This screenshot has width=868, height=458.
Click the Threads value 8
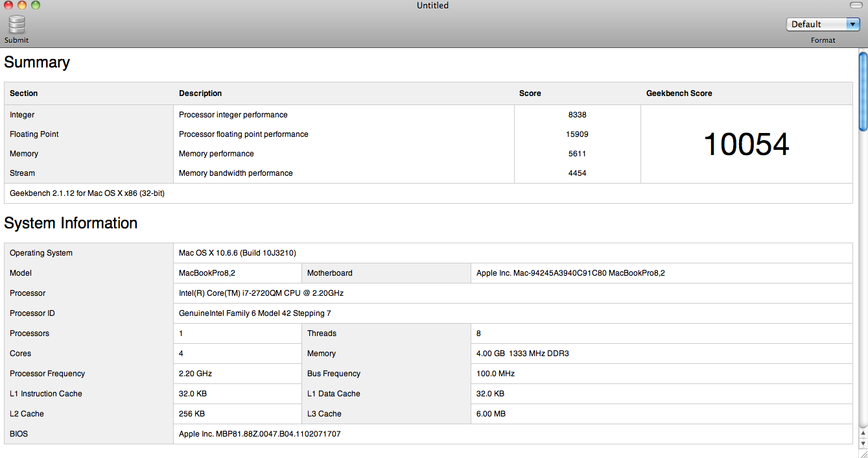478,333
